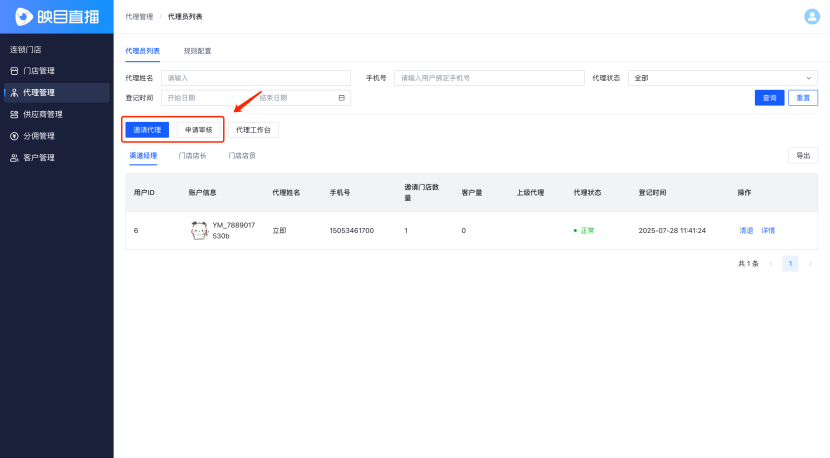Click the YM_7889017530b account avatar
Screen dimensions: 830x458
point(199,230)
